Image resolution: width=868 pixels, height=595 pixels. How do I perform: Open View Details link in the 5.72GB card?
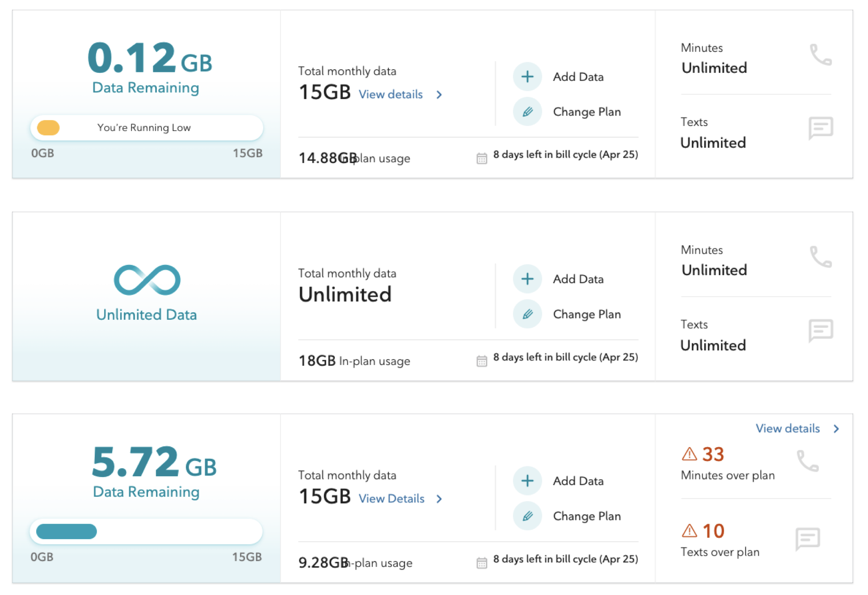coord(392,499)
